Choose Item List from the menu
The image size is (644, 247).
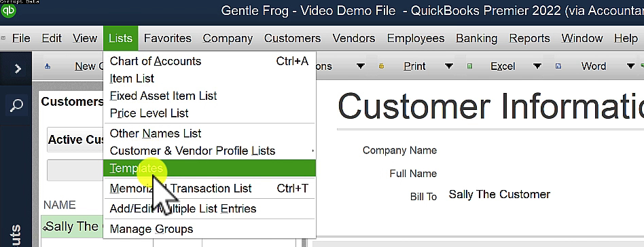pyautogui.click(x=210, y=78)
